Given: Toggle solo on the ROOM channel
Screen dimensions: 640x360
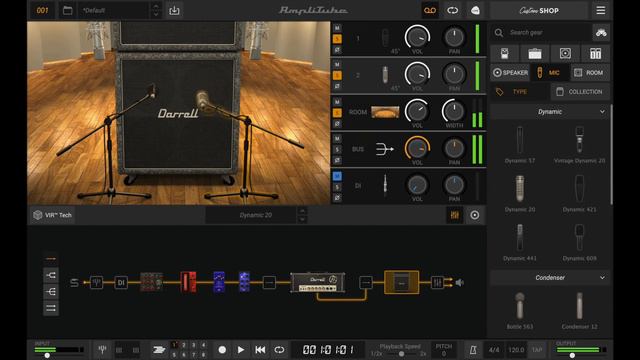Looking at the screenshot, I should click(337, 113).
